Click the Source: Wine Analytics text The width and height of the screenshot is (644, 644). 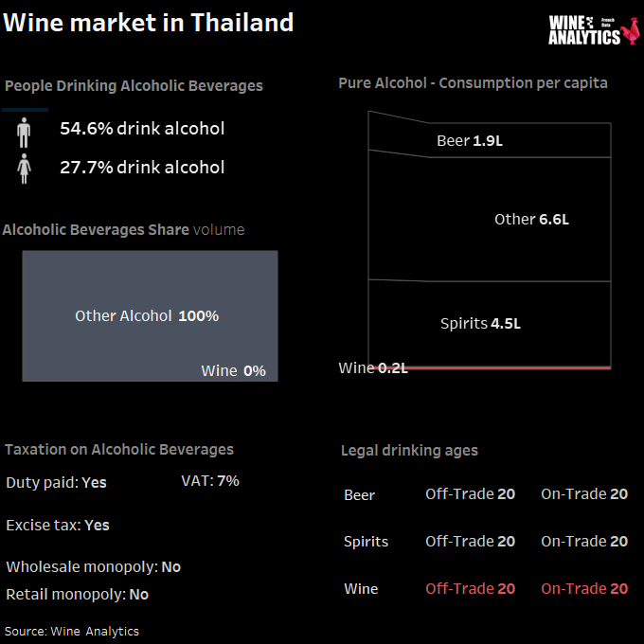click(x=72, y=632)
